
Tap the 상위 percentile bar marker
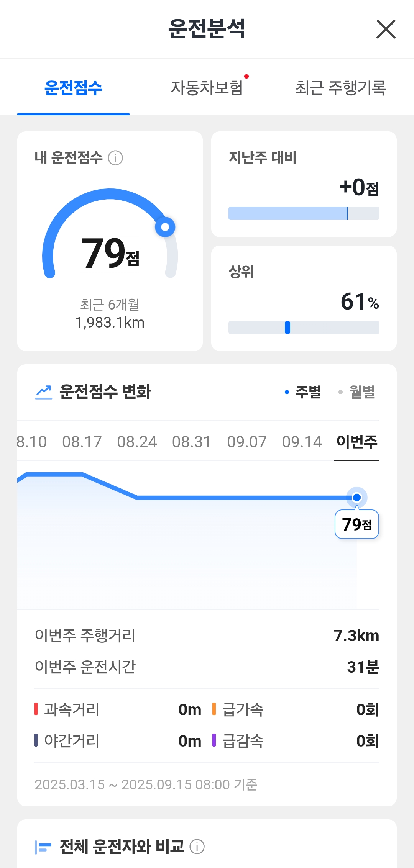287,328
